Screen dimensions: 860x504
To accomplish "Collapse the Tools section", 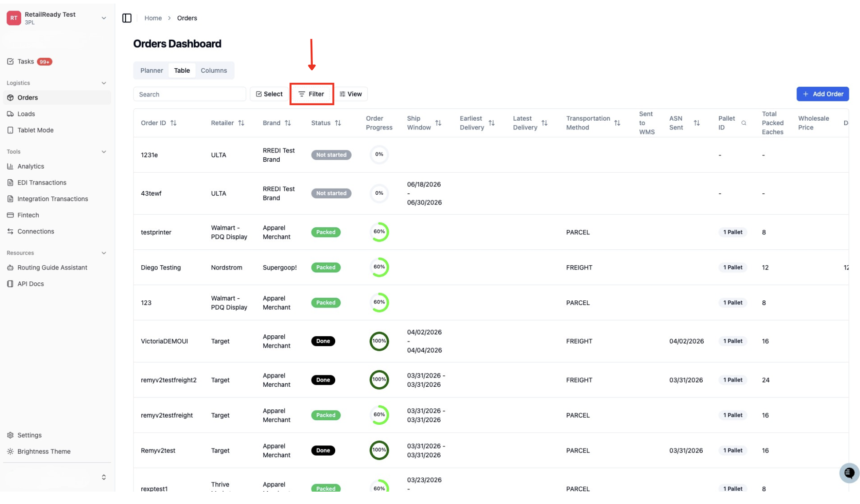I will click(104, 152).
